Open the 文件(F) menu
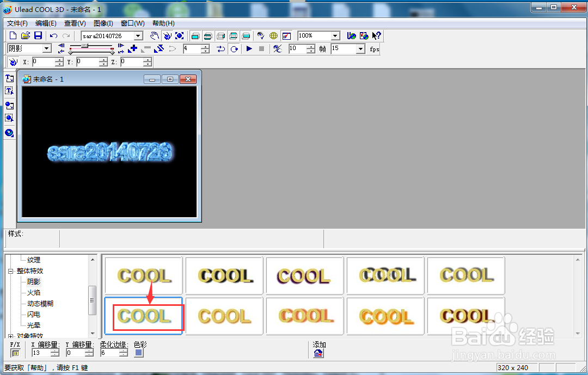The image size is (588, 375). (17, 23)
